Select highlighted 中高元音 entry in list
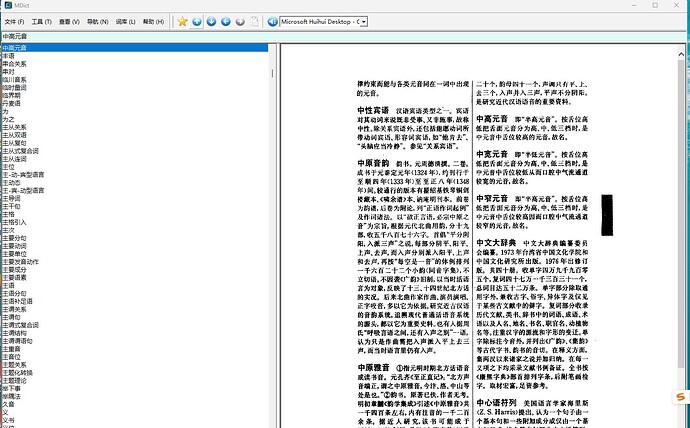The height and width of the screenshot is (428, 690). [x=14, y=47]
